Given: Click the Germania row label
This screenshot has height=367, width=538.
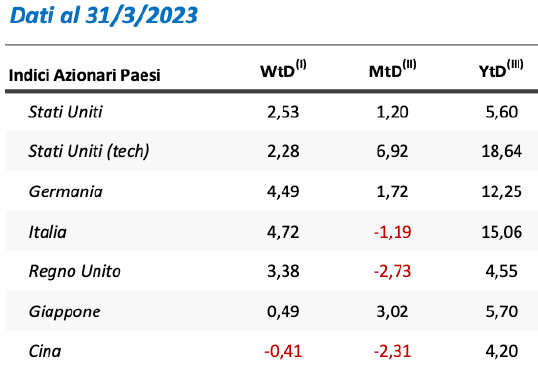Looking at the screenshot, I should (66, 191).
